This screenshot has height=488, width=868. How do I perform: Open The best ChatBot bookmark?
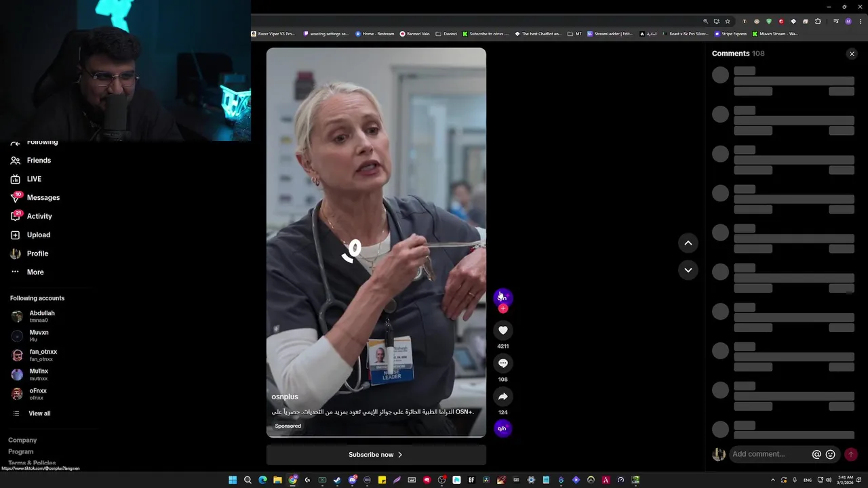click(x=538, y=34)
